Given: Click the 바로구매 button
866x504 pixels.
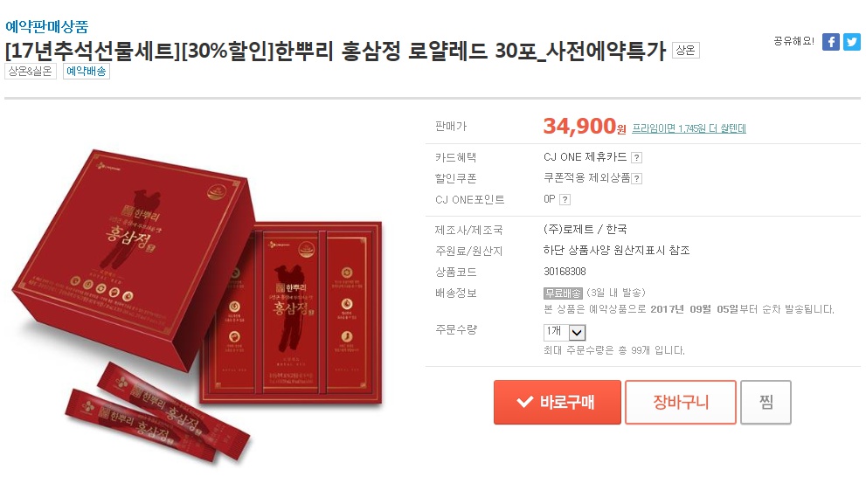Looking at the screenshot, I should (558, 402).
